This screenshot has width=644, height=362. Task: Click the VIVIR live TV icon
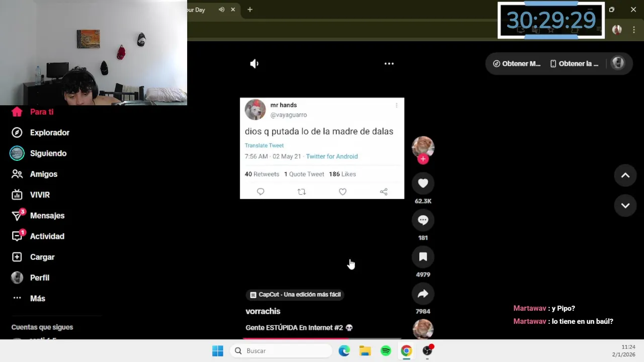click(x=17, y=195)
